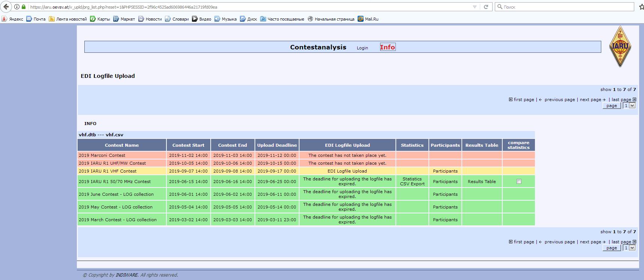Tick compare statistics checkbox for 50/70 MHz Contest
The width and height of the screenshot is (644, 280).
[519, 182]
